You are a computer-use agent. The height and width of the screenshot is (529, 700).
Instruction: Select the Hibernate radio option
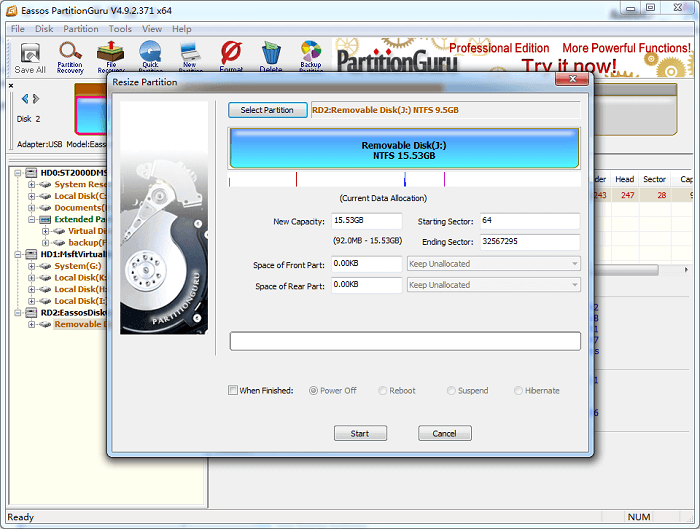tap(518, 391)
